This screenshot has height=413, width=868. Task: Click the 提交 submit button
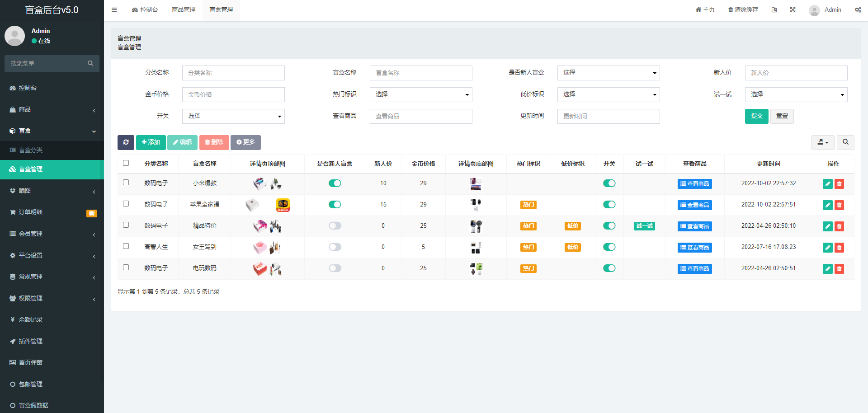(x=756, y=116)
